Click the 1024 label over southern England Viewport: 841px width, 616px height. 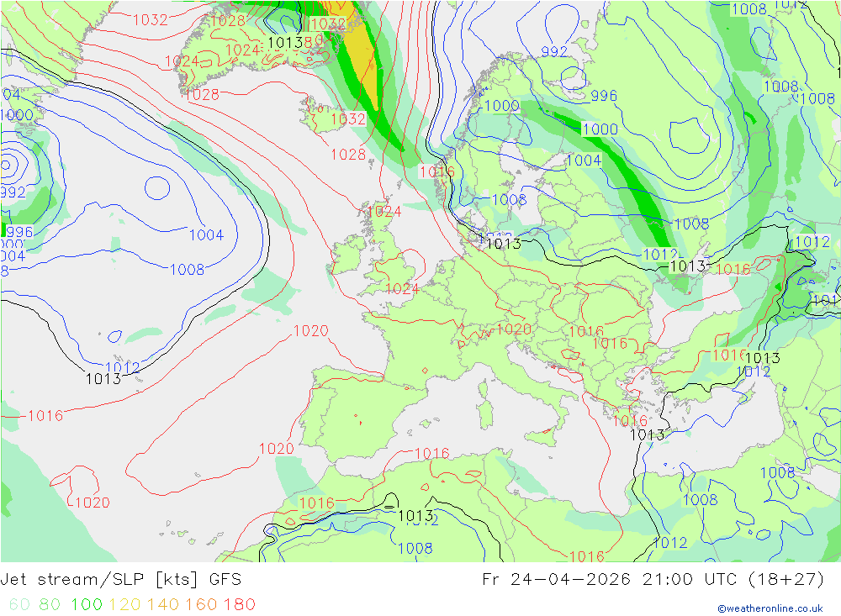tap(402, 289)
